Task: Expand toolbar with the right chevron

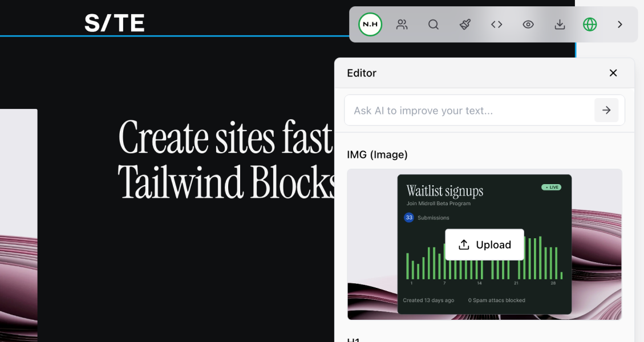Action: (620, 25)
